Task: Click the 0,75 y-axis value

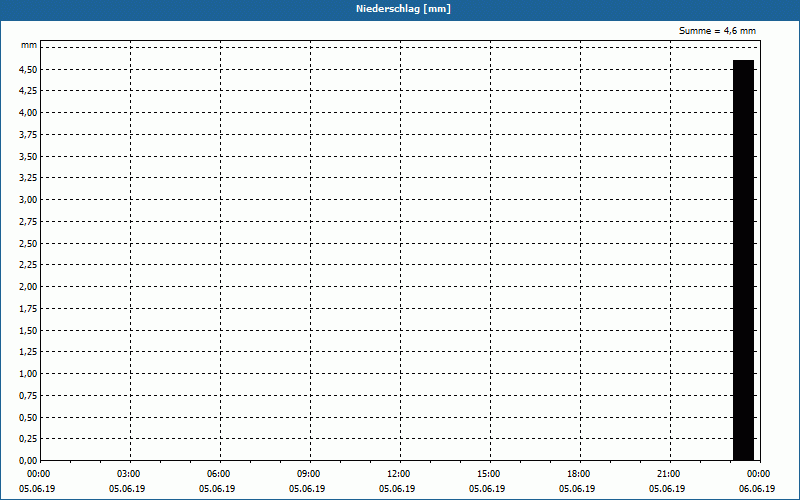Action: pyautogui.click(x=28, y=396)
